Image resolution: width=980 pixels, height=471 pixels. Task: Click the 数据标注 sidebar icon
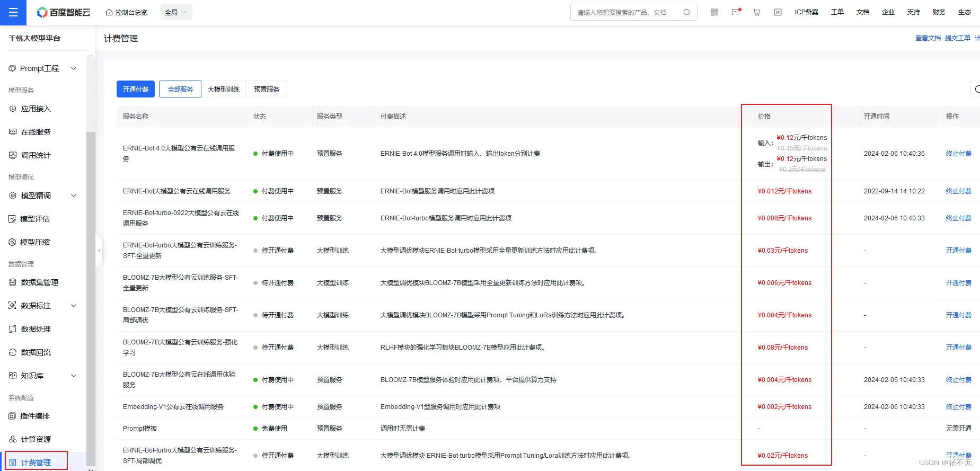(x=13, y=306)
